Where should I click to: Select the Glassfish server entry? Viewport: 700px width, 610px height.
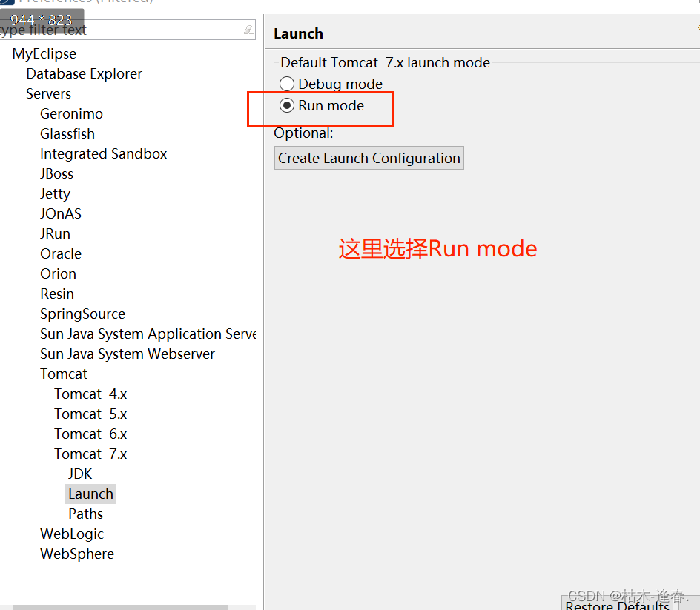(67, 133)
